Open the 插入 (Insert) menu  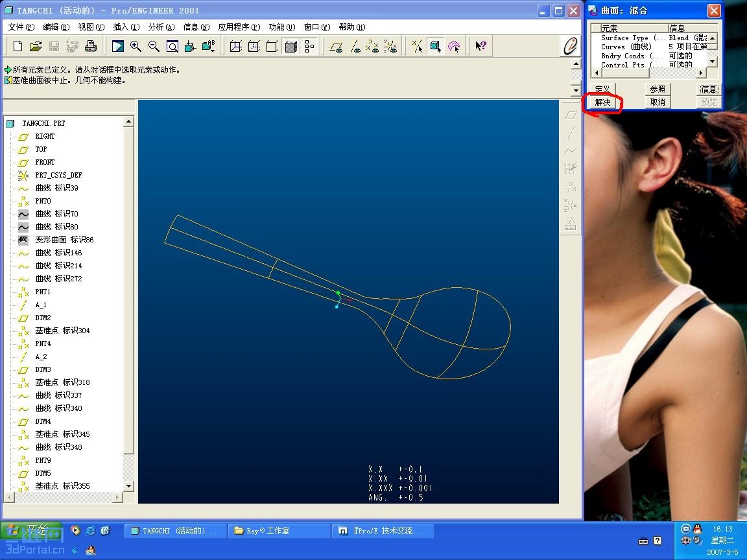(126, 27)
